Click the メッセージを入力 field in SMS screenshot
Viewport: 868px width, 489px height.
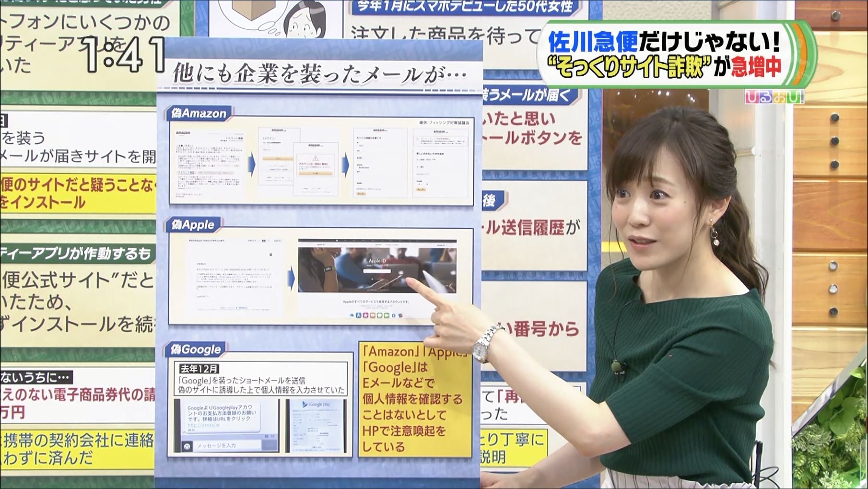(x=227, y=445)
